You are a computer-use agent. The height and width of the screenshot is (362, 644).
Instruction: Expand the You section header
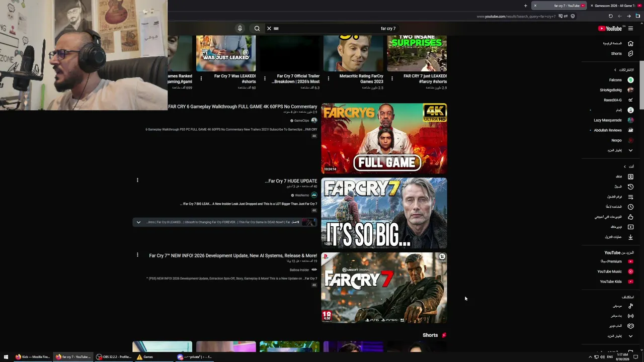pyautogui.click(x=629, y=166)
